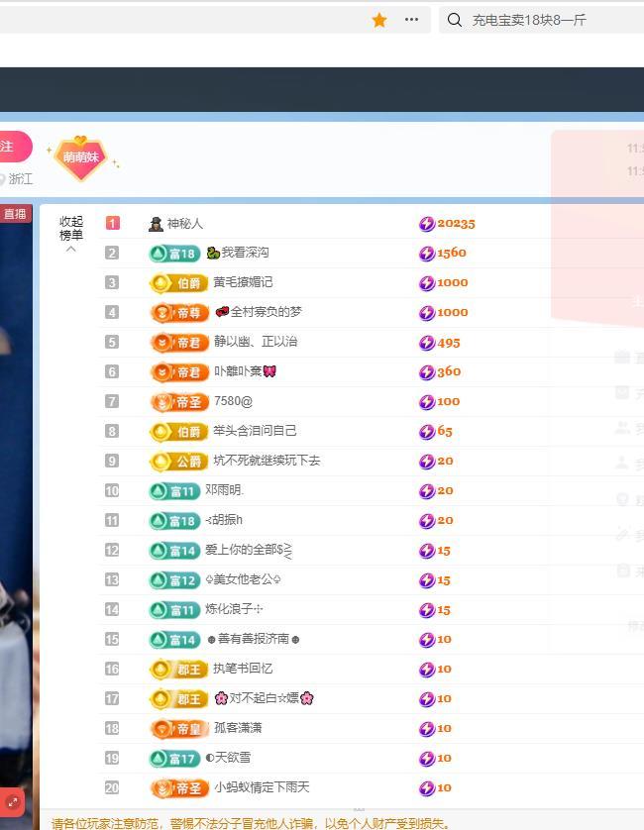Click the 帝君 badge of 卟離卟棄

point(179,372)
